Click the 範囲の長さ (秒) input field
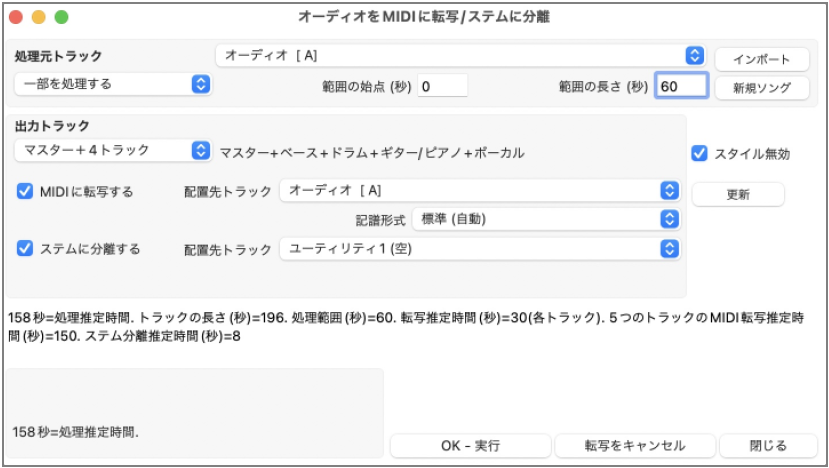829x468 pixels. 681,86
